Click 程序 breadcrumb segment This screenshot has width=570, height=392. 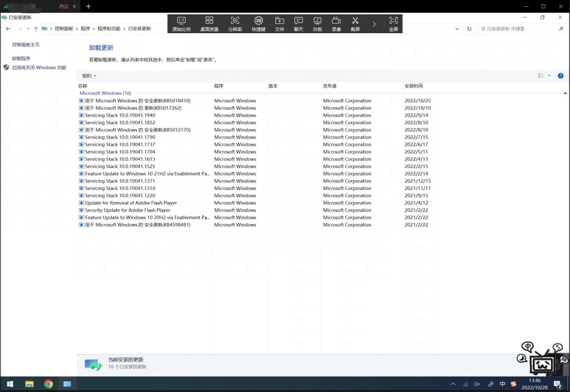(x=85, y=29)
